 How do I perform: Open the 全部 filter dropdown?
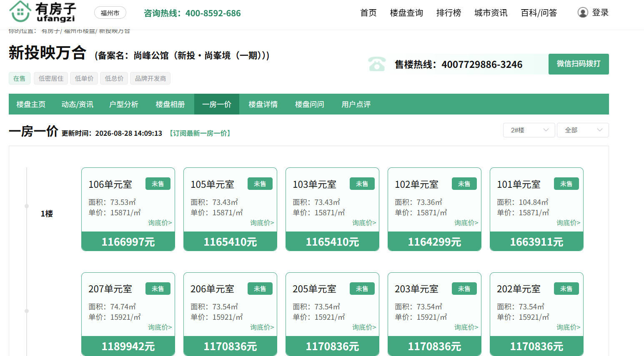[x=583, y=130]
